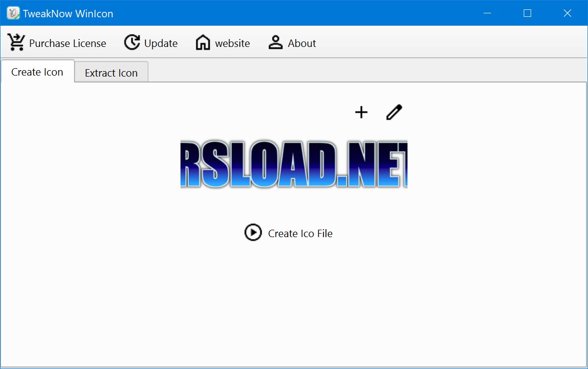
Task: Minimize the TweakNow WinIcon window
Action: [x=487, y=13]
